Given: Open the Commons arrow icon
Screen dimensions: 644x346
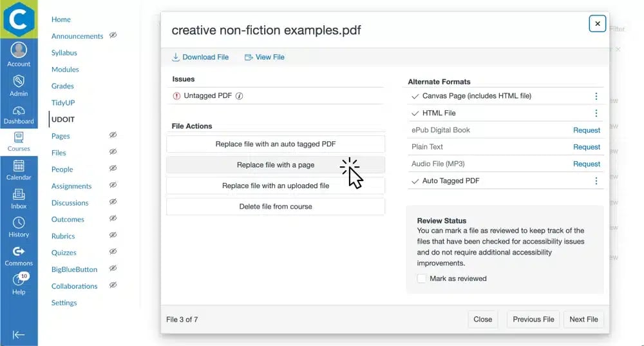Looking at the screenshot, I should (x=19, y=251).
